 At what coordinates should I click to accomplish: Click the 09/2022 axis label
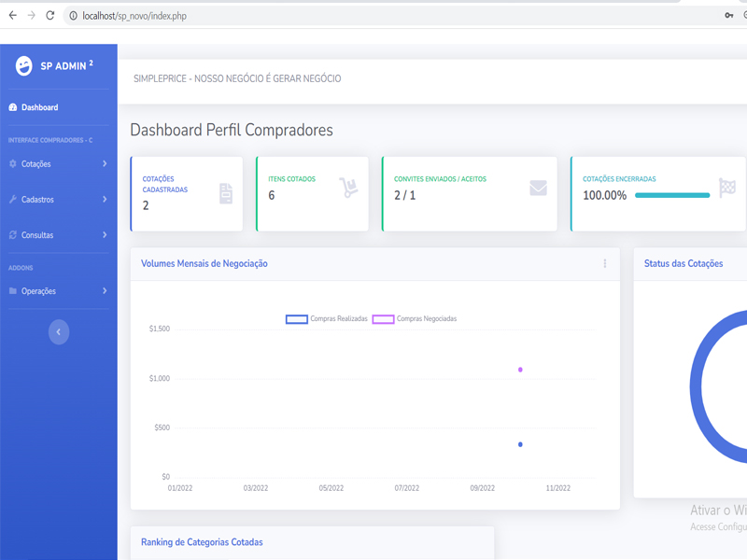click(483, 488)
